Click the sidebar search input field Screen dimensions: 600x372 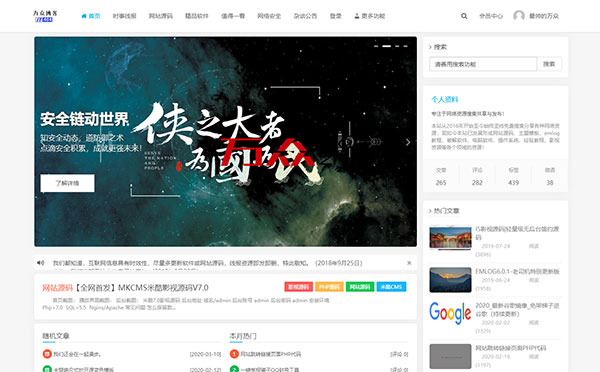(483, 64)
